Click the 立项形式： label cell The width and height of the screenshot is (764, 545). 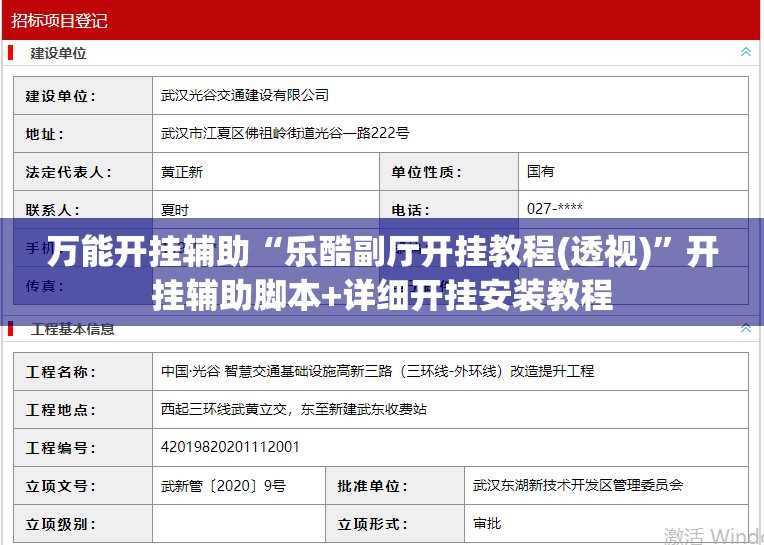[395, 524]
